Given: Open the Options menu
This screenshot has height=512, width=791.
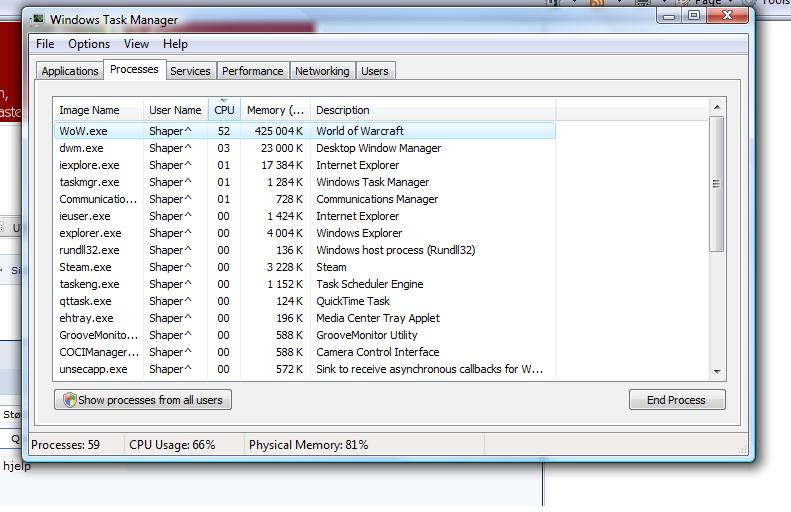Looking at the screenshot, I should point(89,44).
